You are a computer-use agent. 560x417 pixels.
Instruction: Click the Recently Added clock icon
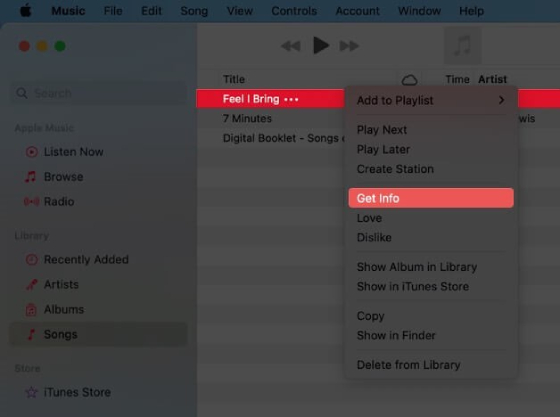coord(31,260)
